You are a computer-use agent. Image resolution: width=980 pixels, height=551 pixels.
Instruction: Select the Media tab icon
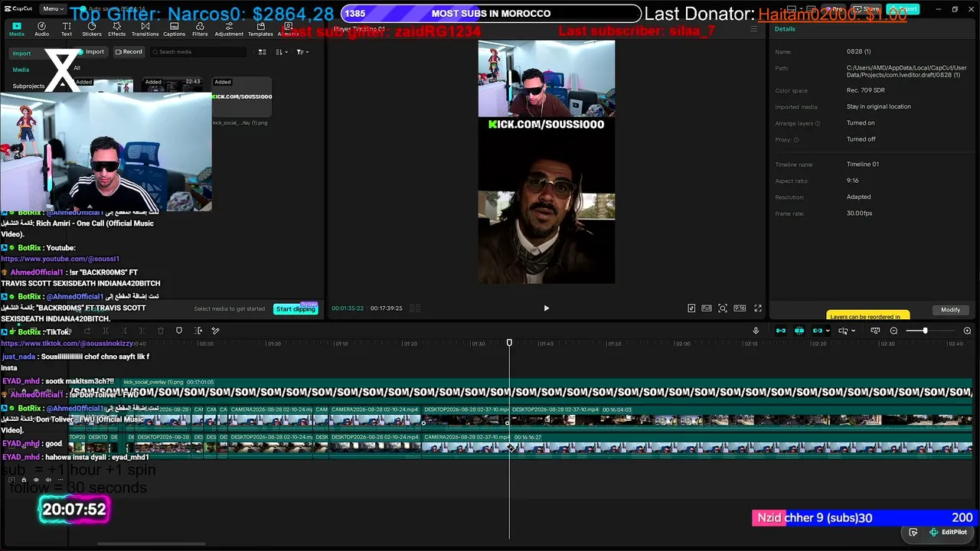17,29
